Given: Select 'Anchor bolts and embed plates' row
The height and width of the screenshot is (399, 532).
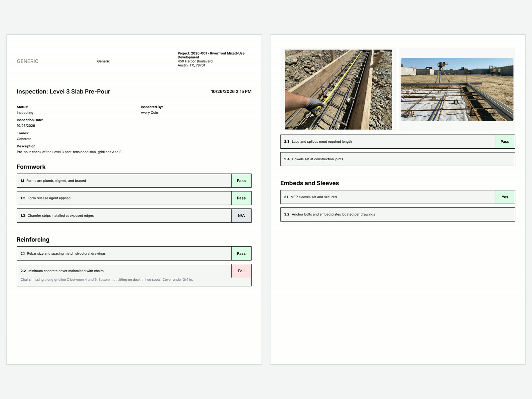Looking at the screenshot, I should tap(398, 214).
